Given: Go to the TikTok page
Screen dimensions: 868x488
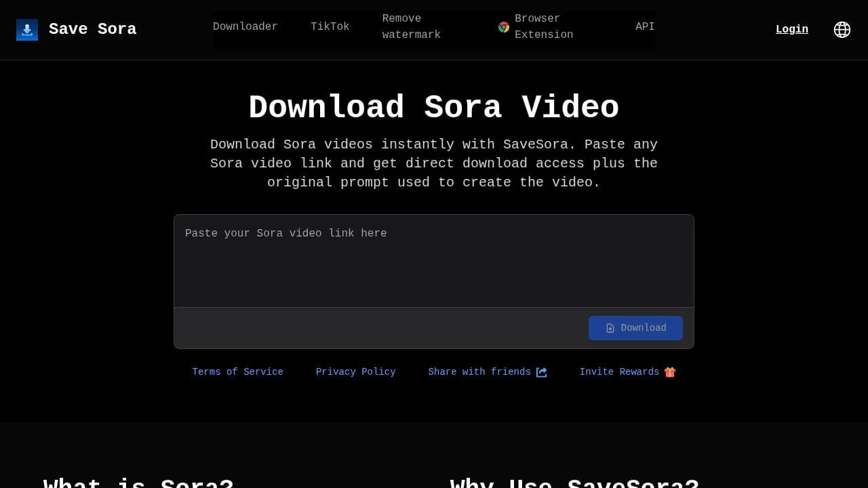Looking at the screenshot, I should tap(330, 27).
